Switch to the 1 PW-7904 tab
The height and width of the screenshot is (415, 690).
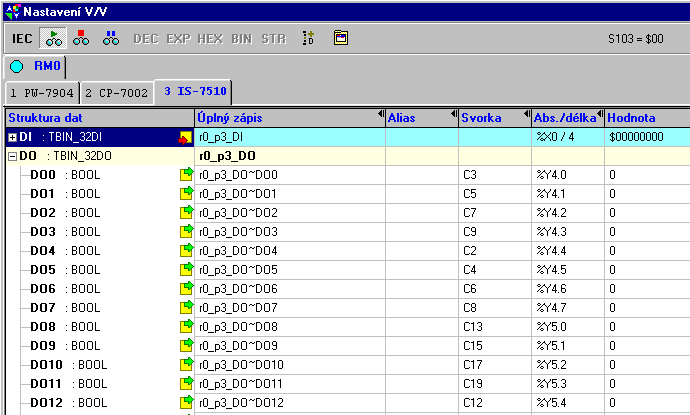point(42,93)
